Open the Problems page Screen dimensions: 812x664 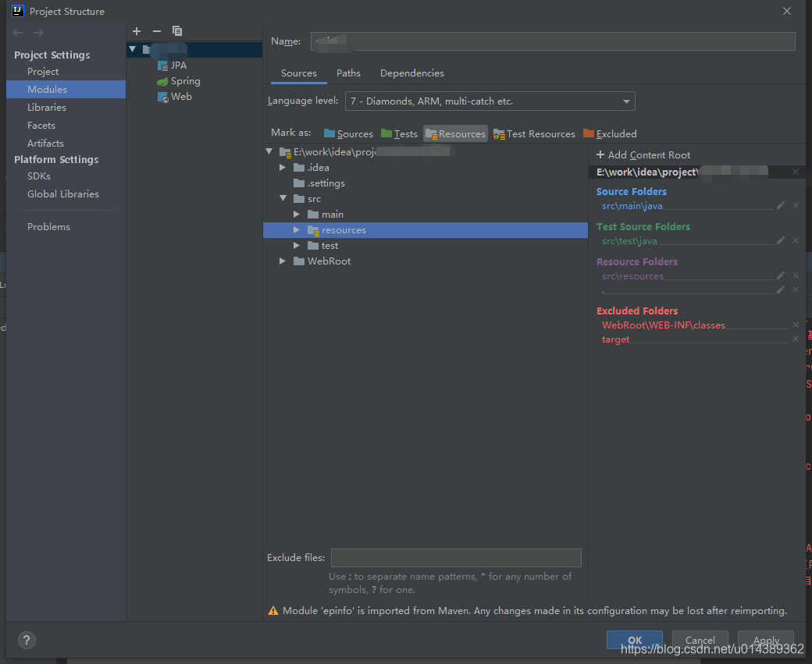[x=48, y=227]
